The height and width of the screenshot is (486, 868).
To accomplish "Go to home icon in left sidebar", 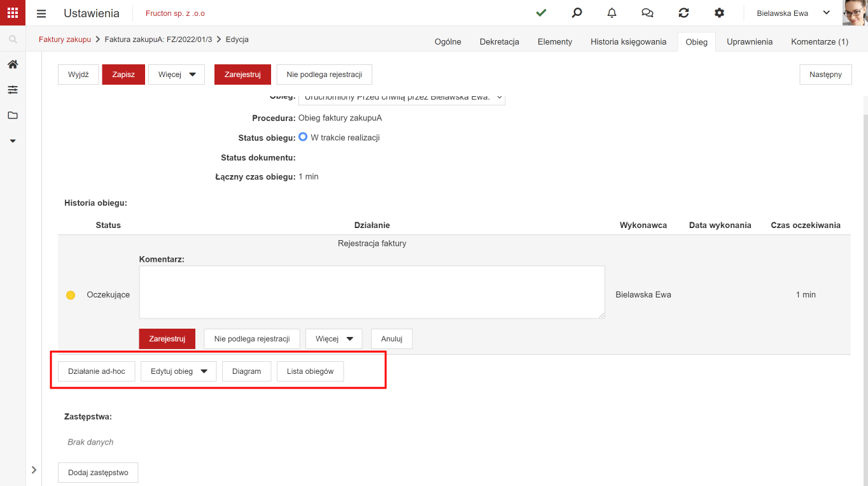I will [13, 64].
